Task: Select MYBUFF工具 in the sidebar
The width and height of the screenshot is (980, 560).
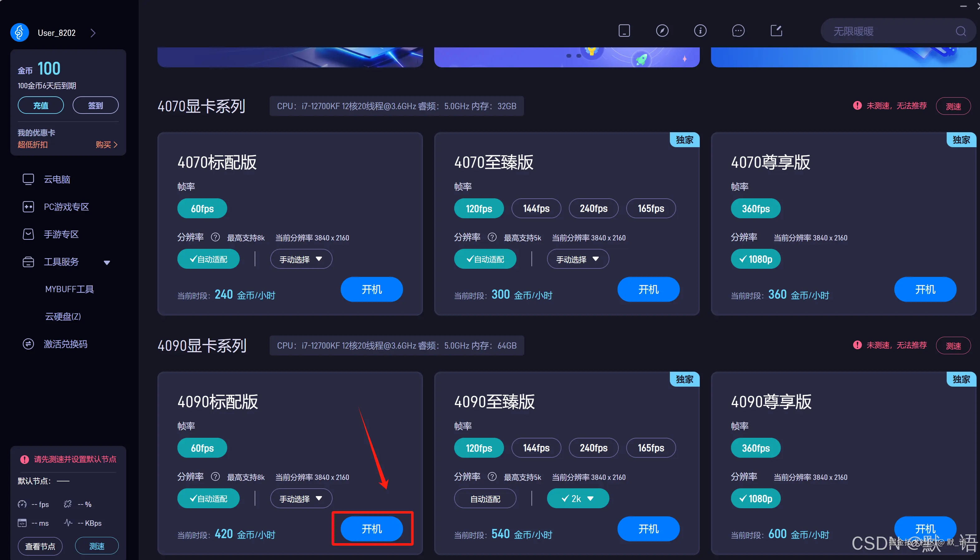Action: [x=69, y=289]
